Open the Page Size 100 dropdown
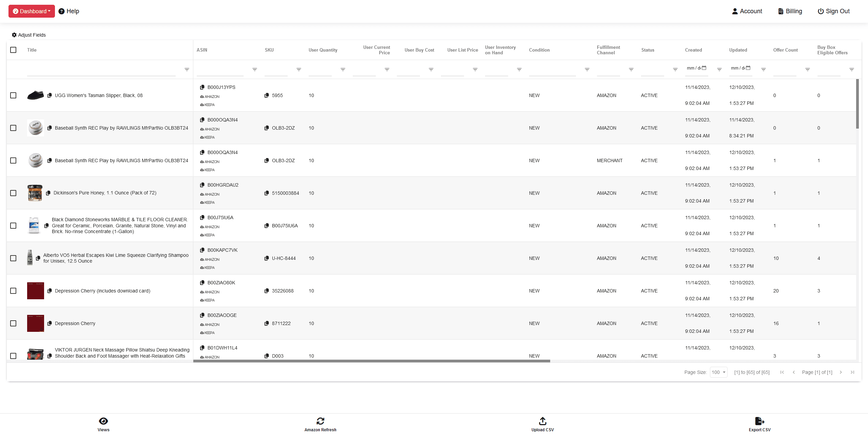 (718, 372)
